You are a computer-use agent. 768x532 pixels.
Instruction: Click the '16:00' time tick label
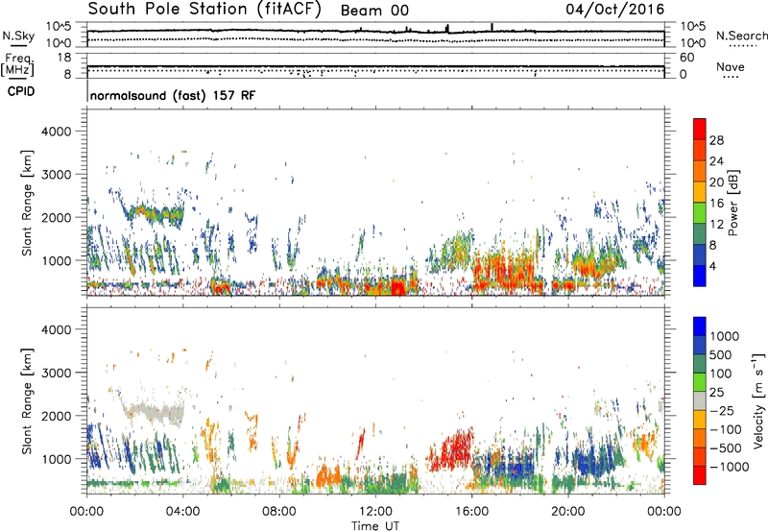471,512
